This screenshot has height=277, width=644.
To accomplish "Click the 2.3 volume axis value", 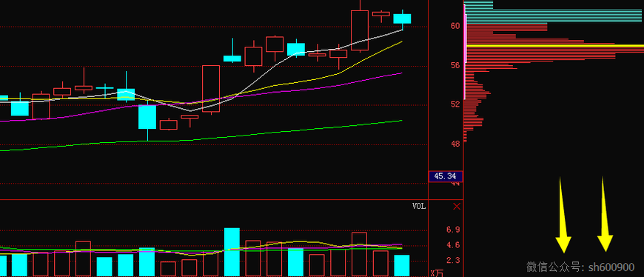I will point(454,261).
